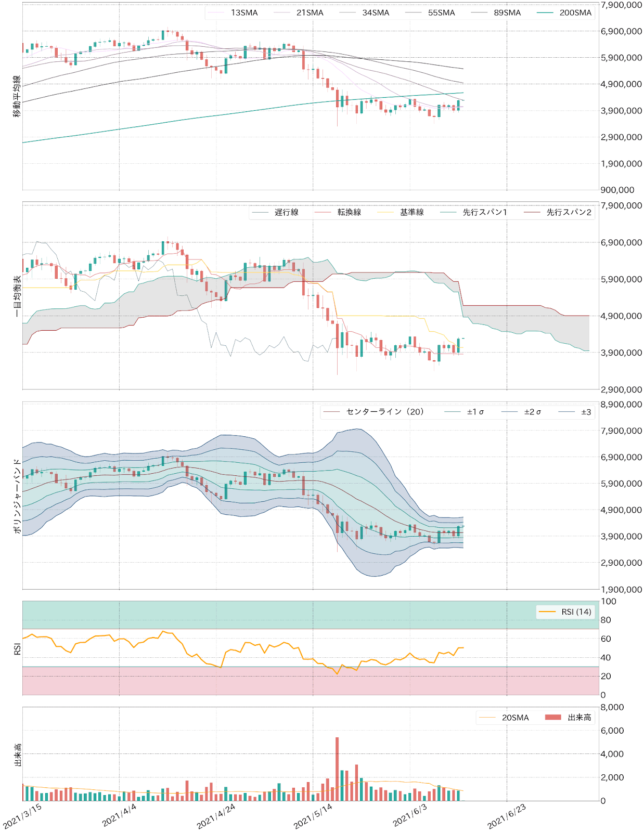Click the 基準線 legend label
The height and width of the screenshot is (832, 644).
[x=411, y=212]
